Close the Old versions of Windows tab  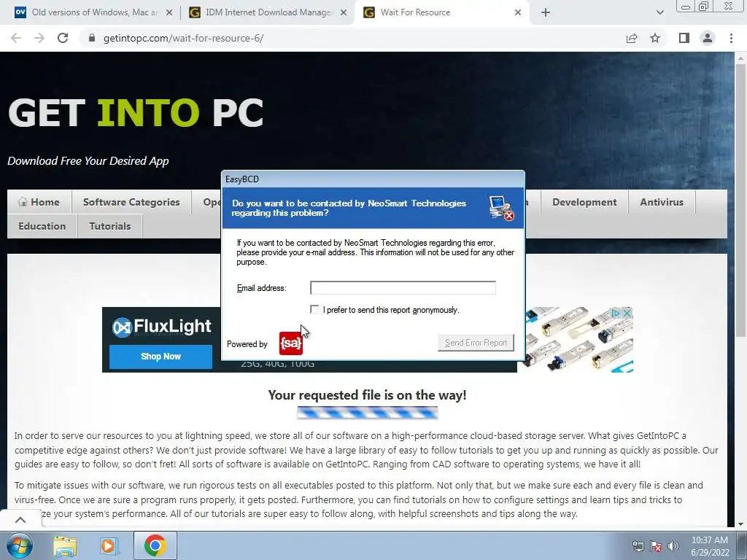(x=169, y=12)
